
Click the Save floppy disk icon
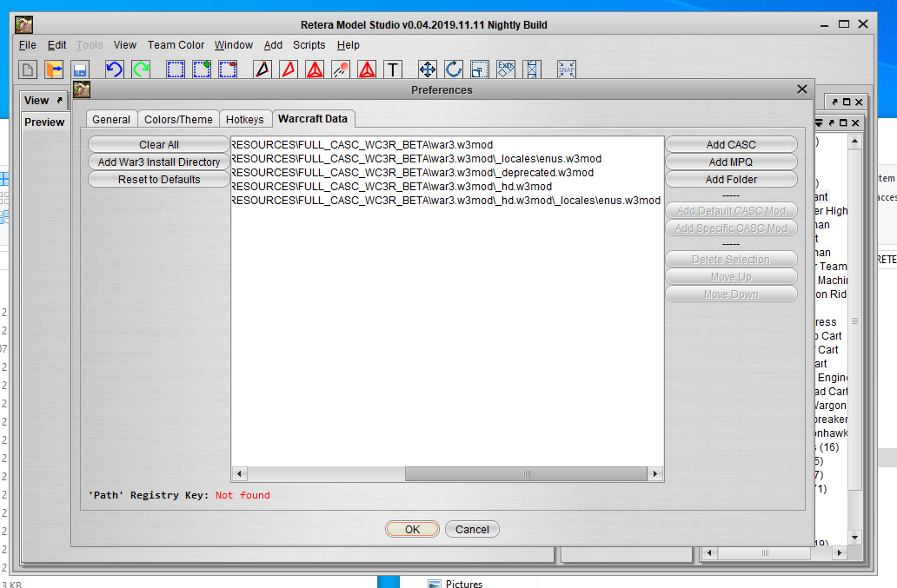pyautogui.click(x=80, y=69)
